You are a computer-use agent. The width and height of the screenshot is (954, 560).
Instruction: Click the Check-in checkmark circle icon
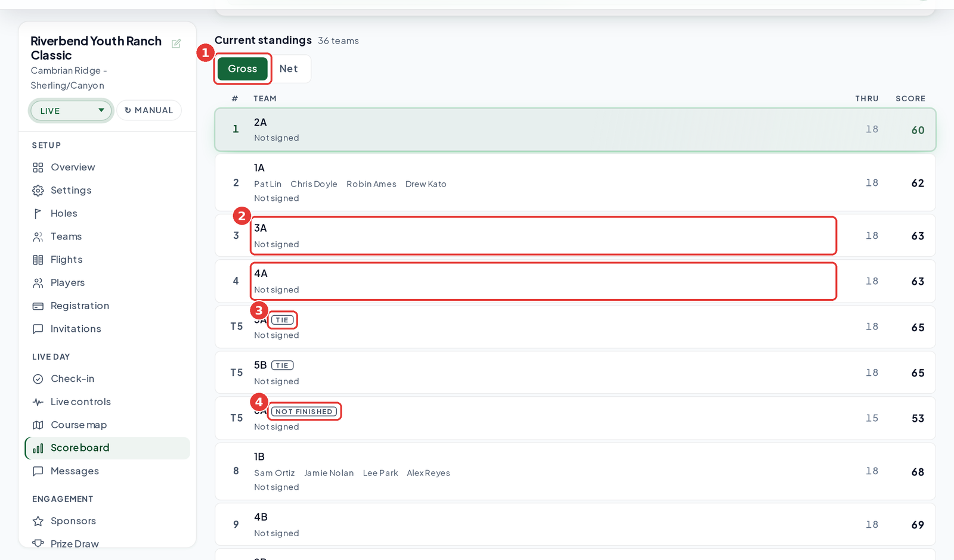coord(38,379)
